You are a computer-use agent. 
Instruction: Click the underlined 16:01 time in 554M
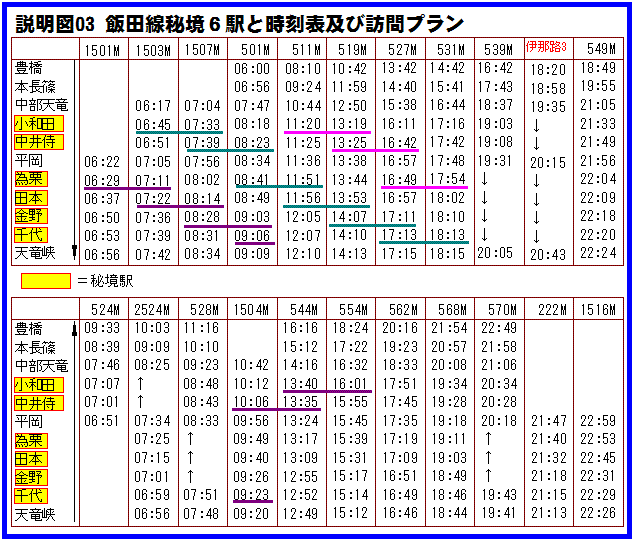(x=350, y=384)
